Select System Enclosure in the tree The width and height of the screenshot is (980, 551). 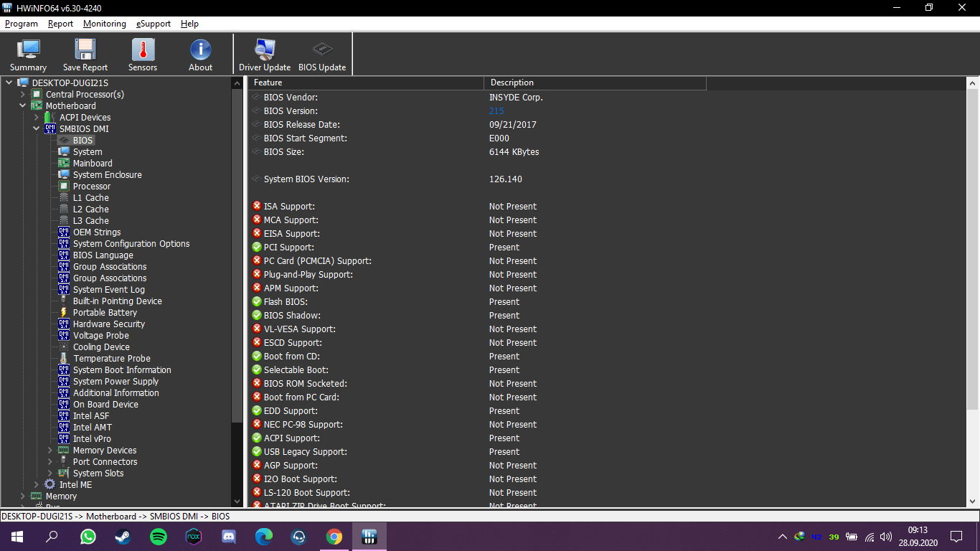click(108, 174)
